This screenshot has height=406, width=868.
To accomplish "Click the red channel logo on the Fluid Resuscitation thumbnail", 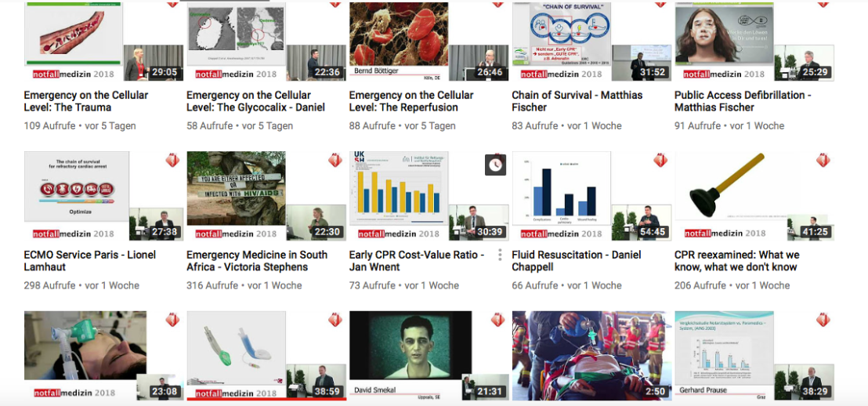I will [x=660, y=161].
